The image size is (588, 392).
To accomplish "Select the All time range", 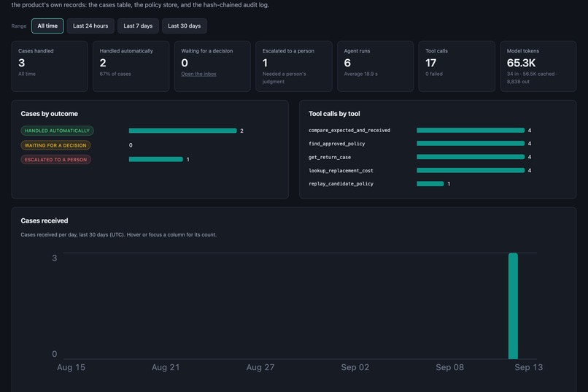I will 47,26.
